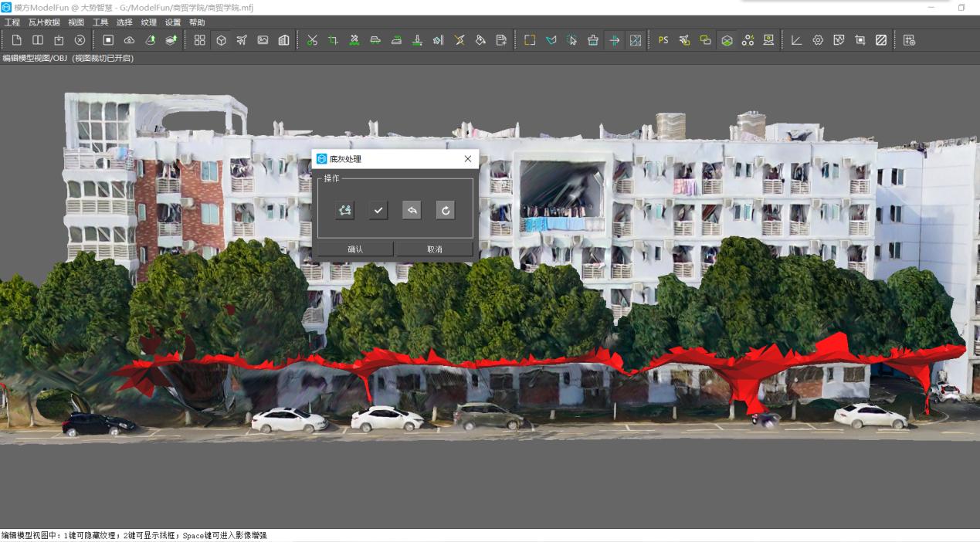Open the 帮助 menu
Viewport: 980px width, 542px height.
coord(197,22)
